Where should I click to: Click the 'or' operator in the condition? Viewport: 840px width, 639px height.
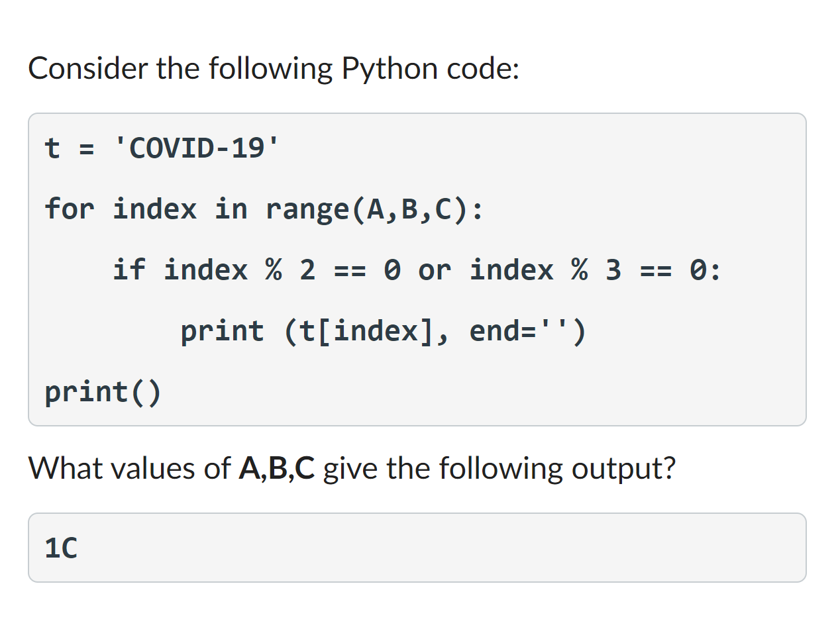(435, 270)
